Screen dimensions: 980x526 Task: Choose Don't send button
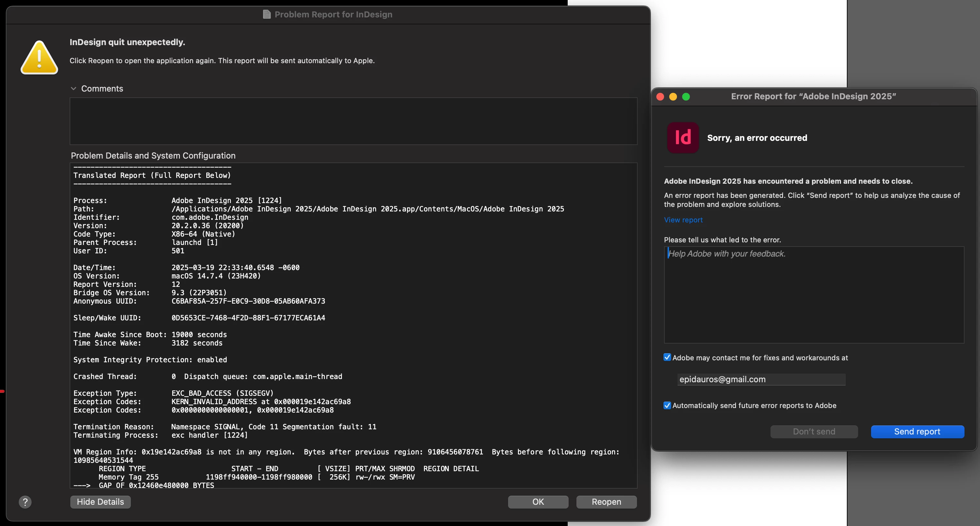pos(814,432)
